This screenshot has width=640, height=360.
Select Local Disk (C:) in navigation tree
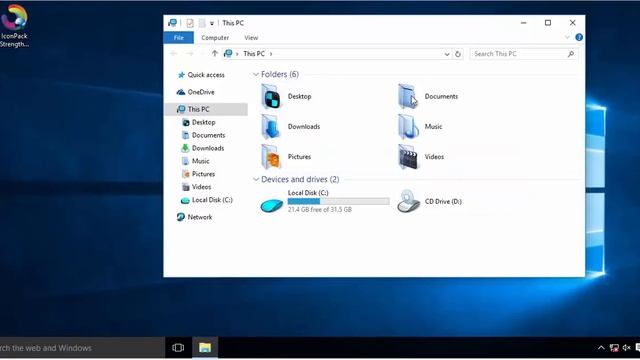206,200
